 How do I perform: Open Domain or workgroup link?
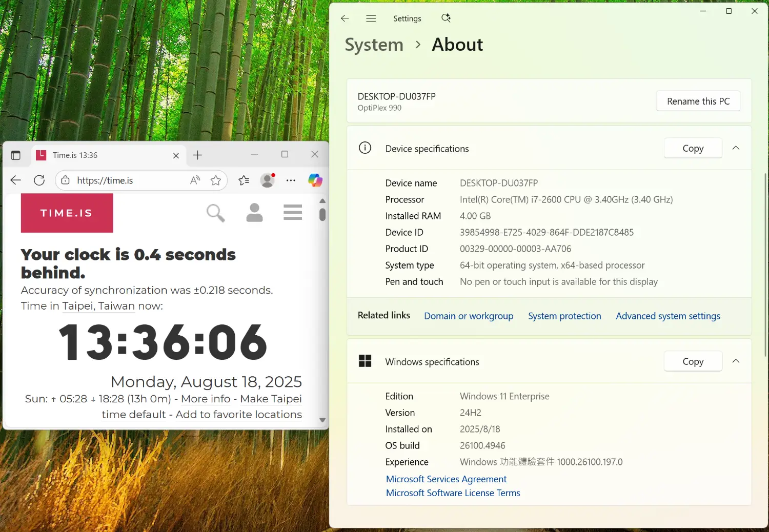(x=469, y=316)
